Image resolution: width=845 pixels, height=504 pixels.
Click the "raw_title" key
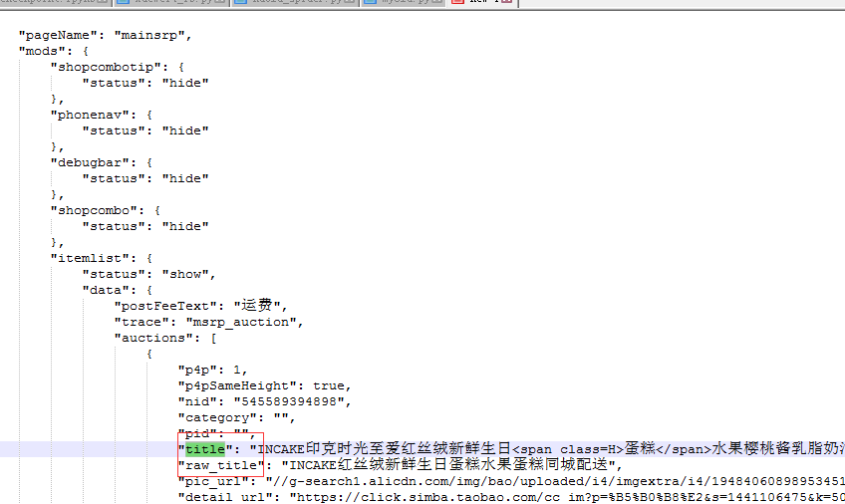coord(221,465)
